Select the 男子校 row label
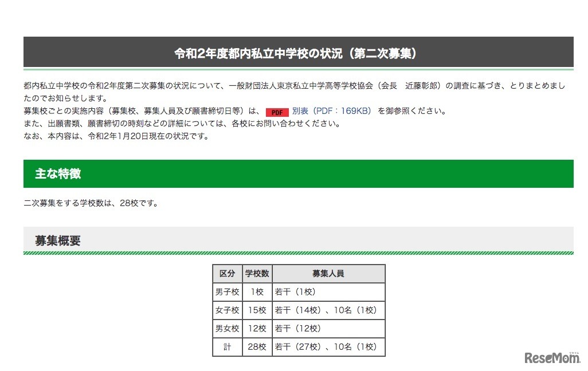Viewport: 588px width, 371px height. (x=228, y=291)
